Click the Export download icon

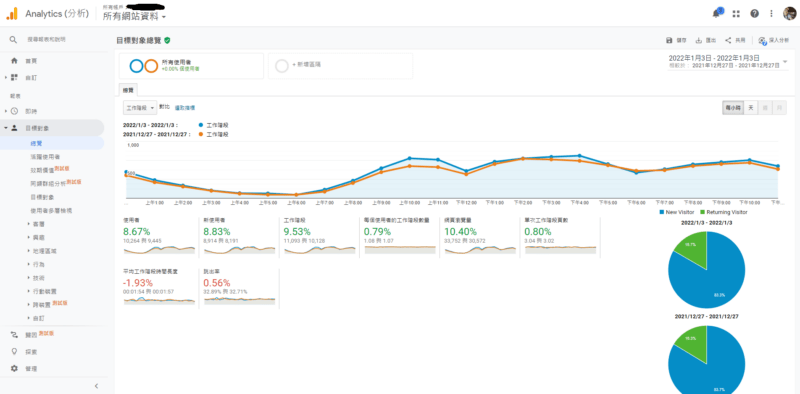pos(698,40)
